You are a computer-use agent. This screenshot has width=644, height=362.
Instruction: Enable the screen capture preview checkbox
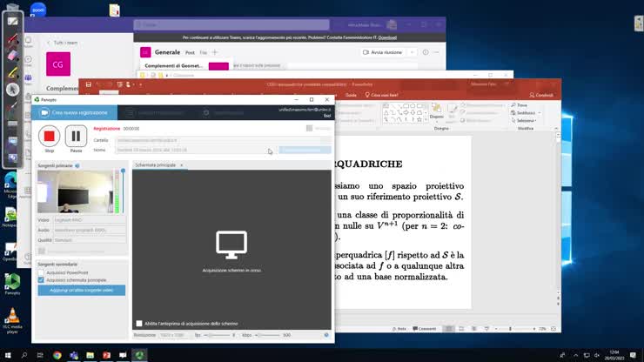140,323
